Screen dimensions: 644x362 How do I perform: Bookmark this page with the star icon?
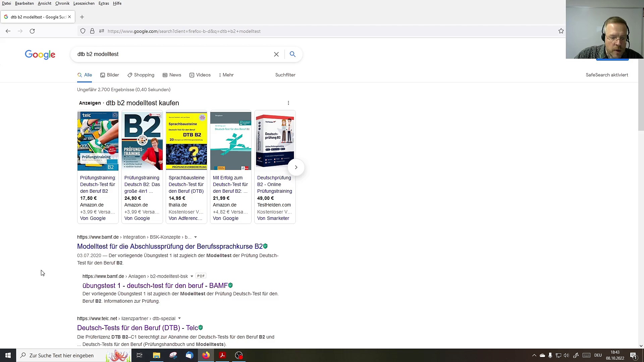tap(561, 31)
